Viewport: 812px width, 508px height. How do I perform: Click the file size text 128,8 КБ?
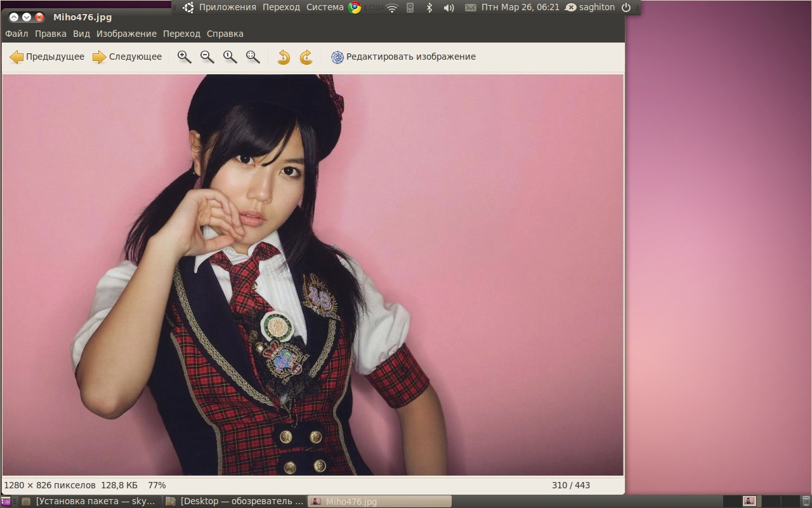pyautogui.click(x=119, y=485)
